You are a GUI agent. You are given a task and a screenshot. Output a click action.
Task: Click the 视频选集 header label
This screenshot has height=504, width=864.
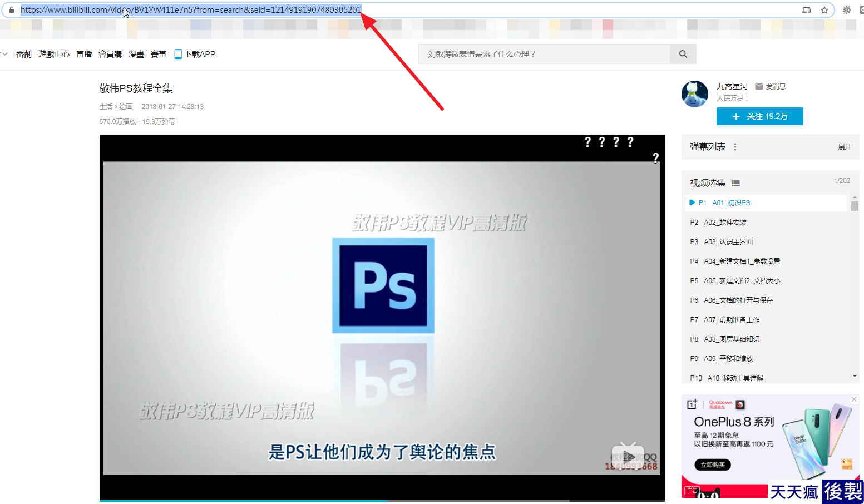708,183
